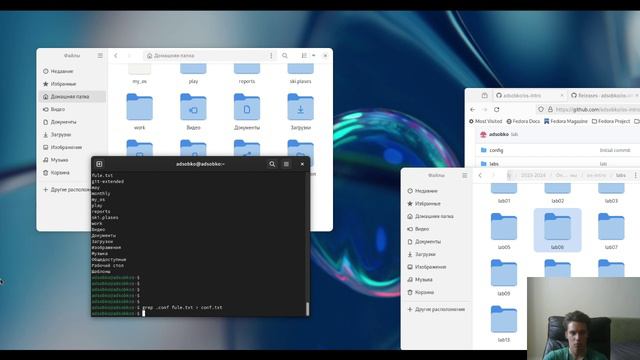Image resolution: width=640 pixels, height=360 pixels.
Task: Select the my_os file label
Action: pyautogui.click(x=140, y=81)
